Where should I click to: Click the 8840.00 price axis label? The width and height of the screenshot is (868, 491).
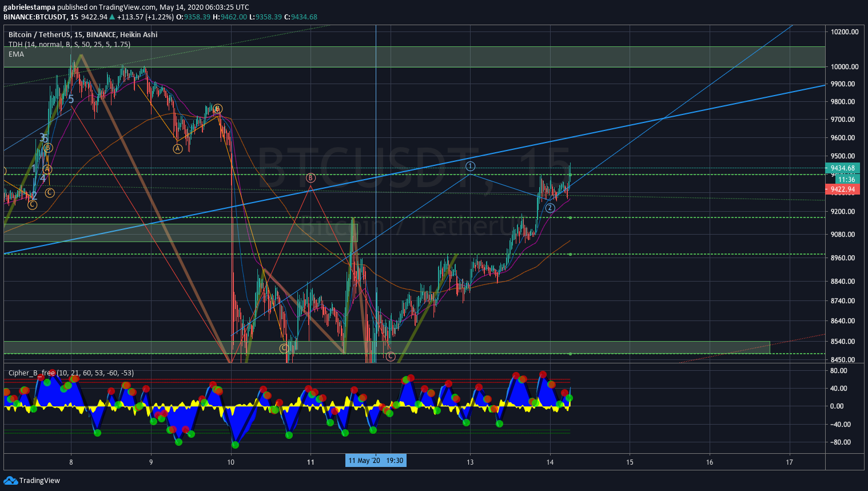pos(843,282)
